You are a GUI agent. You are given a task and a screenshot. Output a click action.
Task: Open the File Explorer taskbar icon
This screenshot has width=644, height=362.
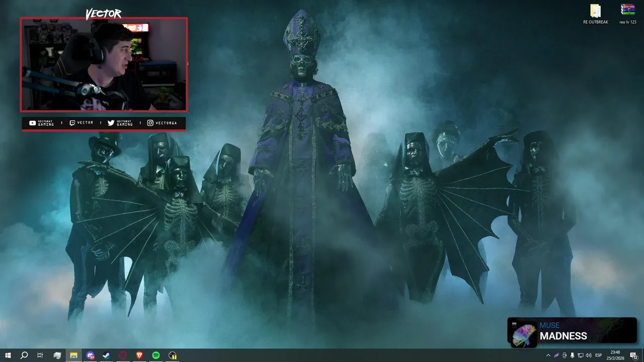coord(73,355)
